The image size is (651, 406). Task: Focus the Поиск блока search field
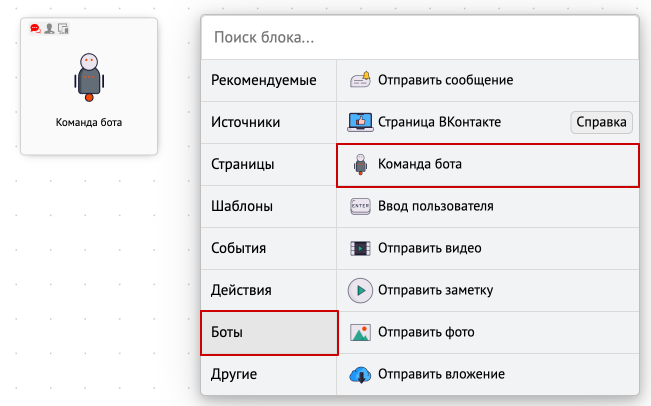420,37
